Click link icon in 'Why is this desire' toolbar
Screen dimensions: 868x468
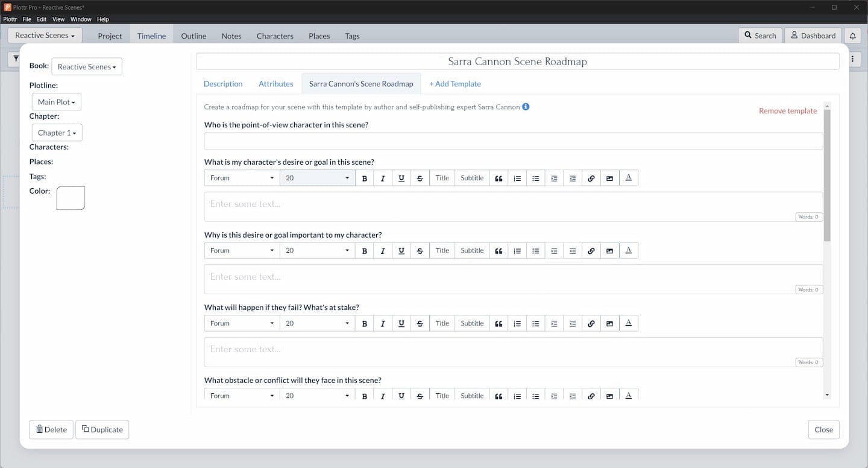click(591, 251)
